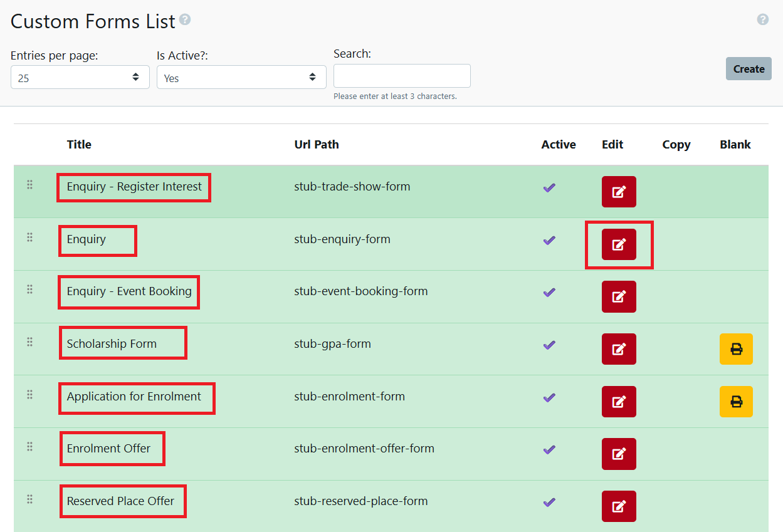The width and height of the screenshot is (783, 532).
Task: Print blank Application for Enrolment form
Action: [x=736, y=402]
